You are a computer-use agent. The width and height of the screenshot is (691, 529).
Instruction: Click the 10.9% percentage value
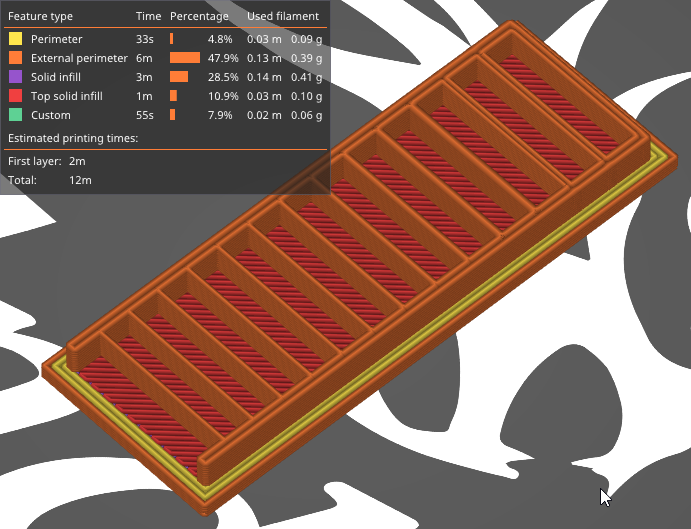pos(223,96)
